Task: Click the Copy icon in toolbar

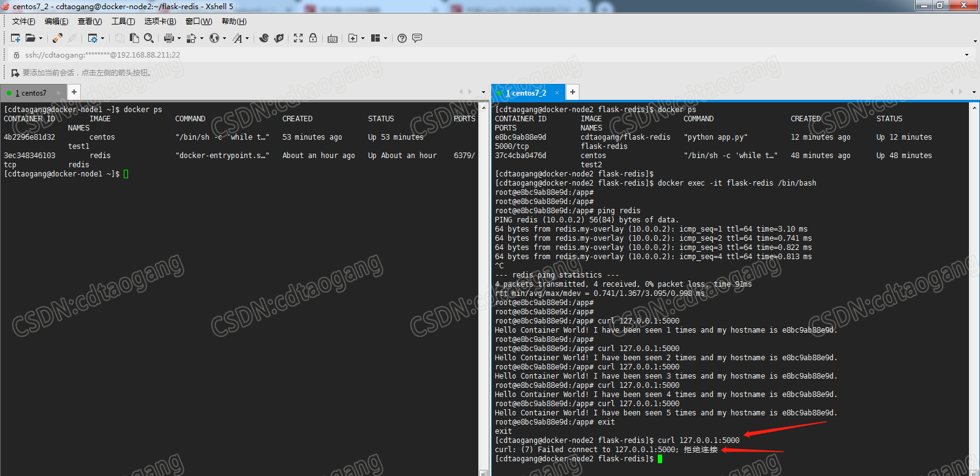Action: 119,38
